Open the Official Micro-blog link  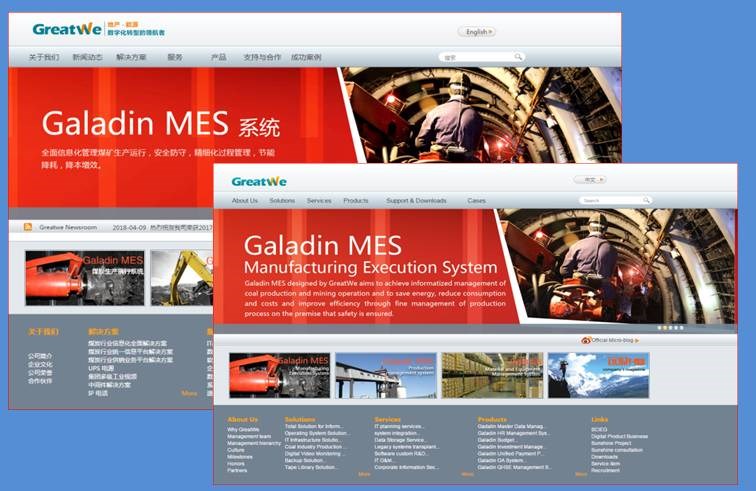(612, 341)
